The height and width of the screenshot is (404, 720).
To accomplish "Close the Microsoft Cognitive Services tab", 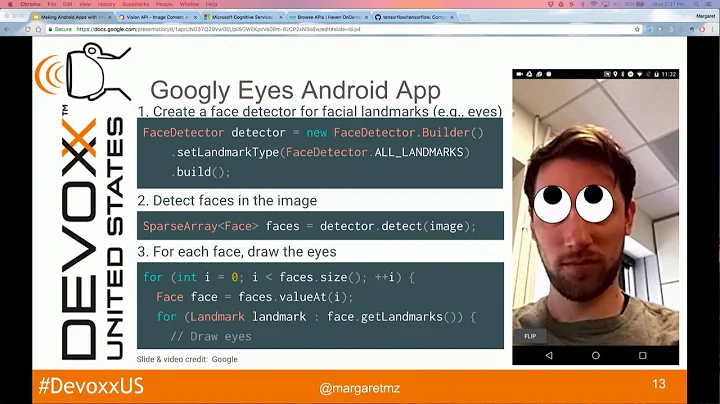I will [x=281, y=17].
